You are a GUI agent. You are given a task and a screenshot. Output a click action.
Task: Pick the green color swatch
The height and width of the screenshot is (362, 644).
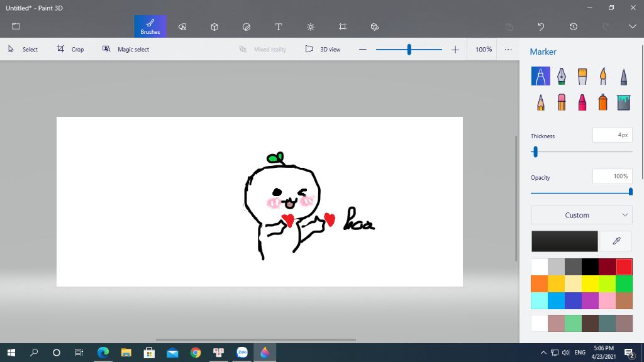pyautogui.click(x=625, y=284)
